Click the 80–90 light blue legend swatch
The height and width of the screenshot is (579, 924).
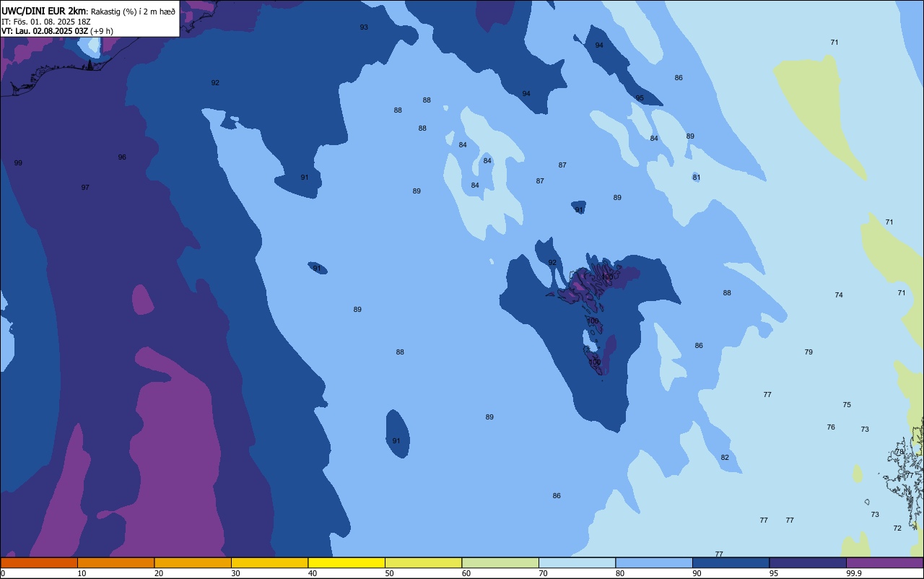[654, 562]
